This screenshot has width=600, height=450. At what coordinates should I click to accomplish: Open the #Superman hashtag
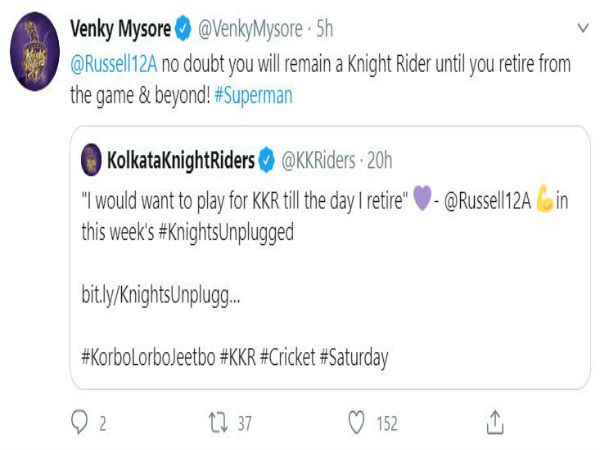[253, 95]
